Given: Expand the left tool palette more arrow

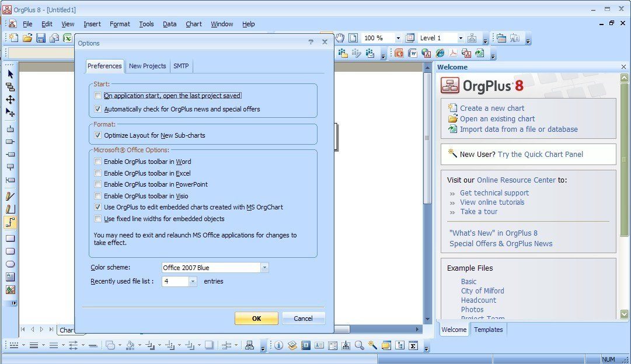Looking at the screenshot, I should coord(13,303).
